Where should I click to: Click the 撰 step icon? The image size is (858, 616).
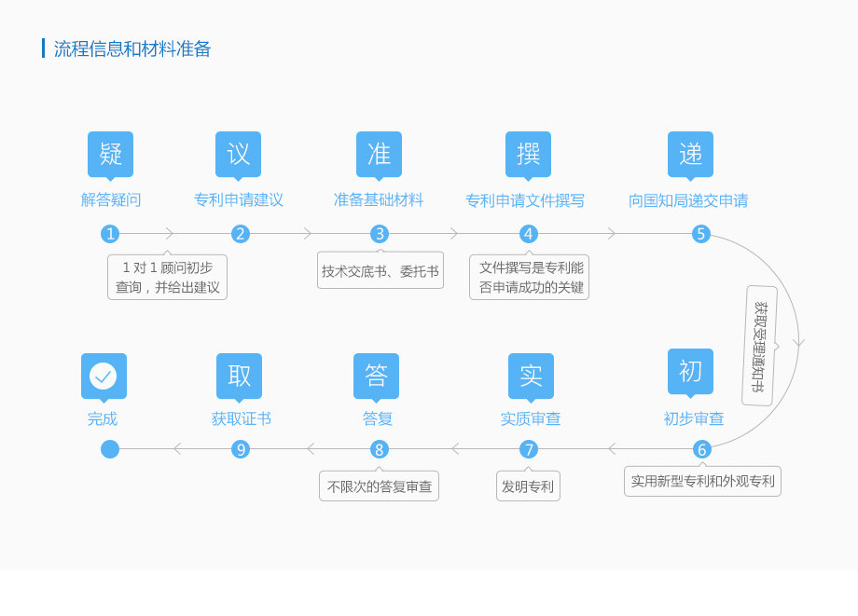click(x=528, y=155)
